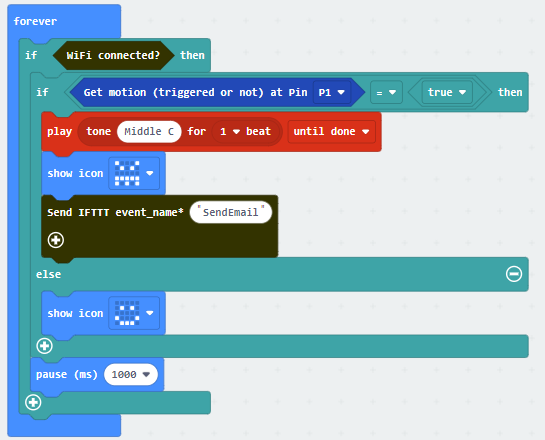Open the true boolean dropdown
545x440 pixels.
tap(447, 92)
